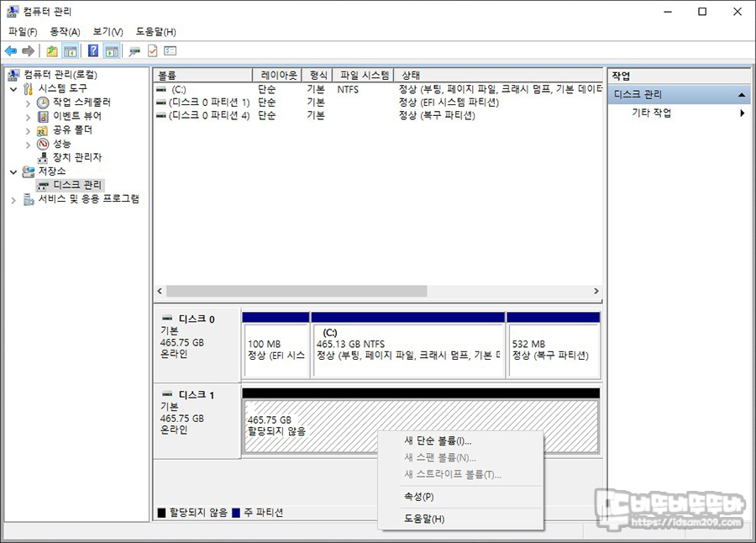Viewport: 756px width, 543px height.
Task: Toggle the console tree pane icon
Action: [71, 50]
